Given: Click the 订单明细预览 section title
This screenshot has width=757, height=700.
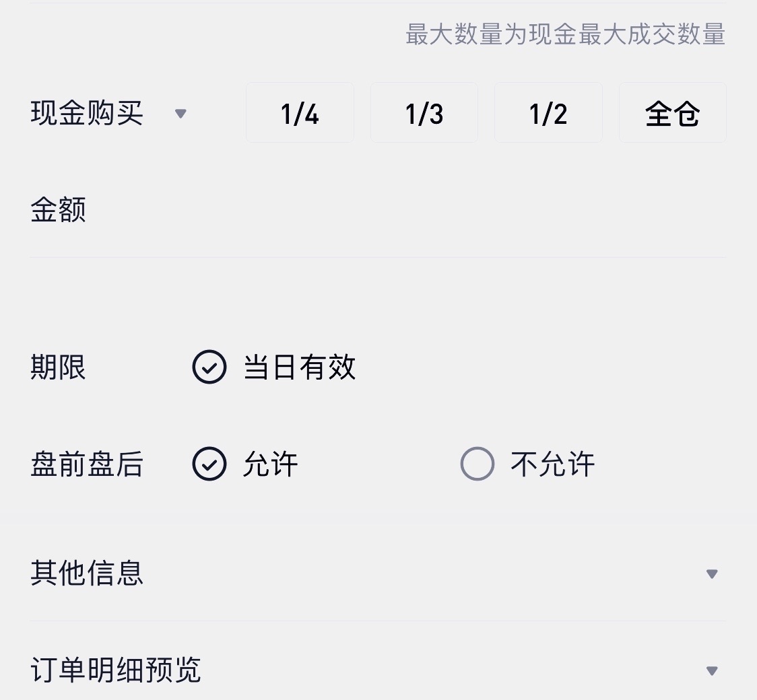Looking at the screenshot, I should coord(115,670).
